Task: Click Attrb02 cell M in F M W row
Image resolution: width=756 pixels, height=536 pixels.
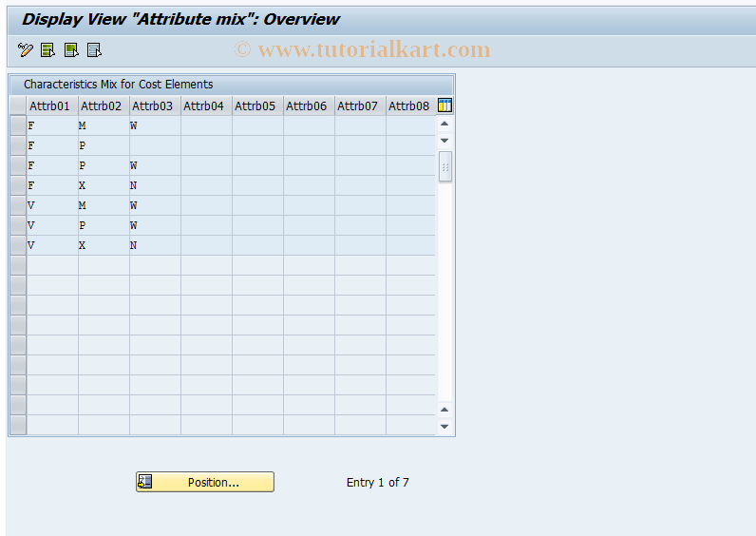Action: [x=104, y=125]
